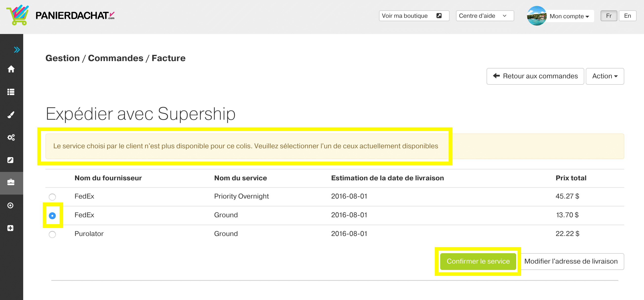Open the list icon in sidebar
Image resolution: width=644 pixels, height=300 pixels.
click(11, 92)
